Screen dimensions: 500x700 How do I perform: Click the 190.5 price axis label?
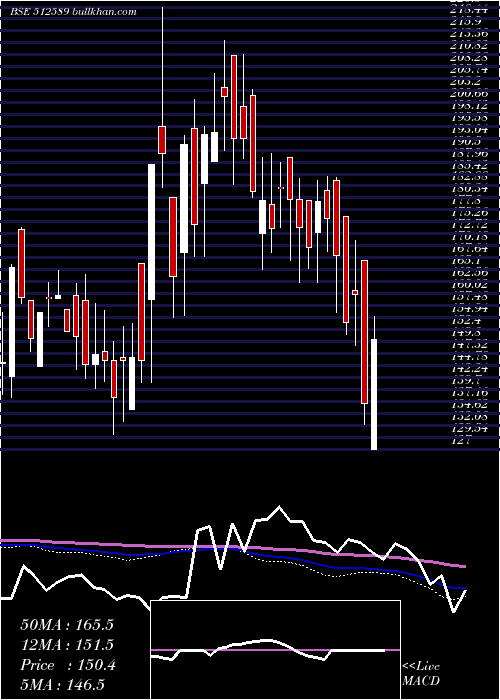click(x=466, y=141)
